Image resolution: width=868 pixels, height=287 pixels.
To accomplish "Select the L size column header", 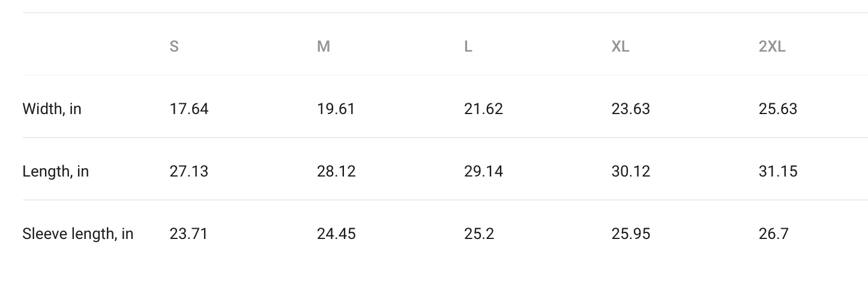I will (468, 46).
